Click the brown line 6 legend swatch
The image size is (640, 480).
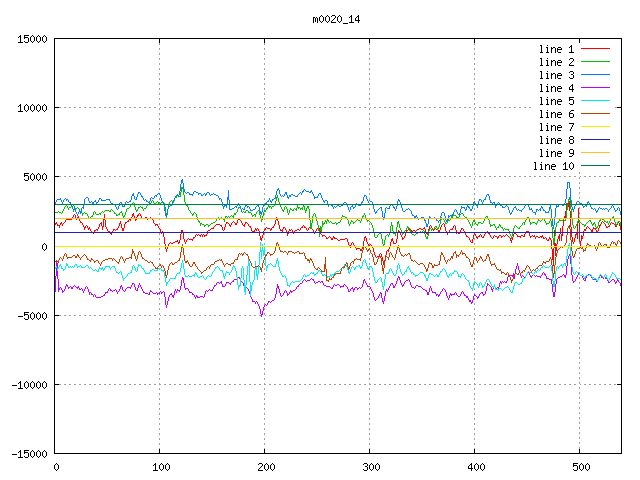tap(596, 114)
